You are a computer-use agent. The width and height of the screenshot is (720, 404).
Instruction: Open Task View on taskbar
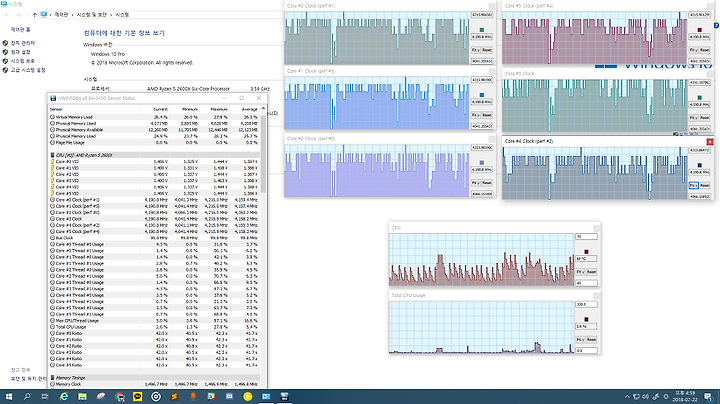tap(45, 397)
